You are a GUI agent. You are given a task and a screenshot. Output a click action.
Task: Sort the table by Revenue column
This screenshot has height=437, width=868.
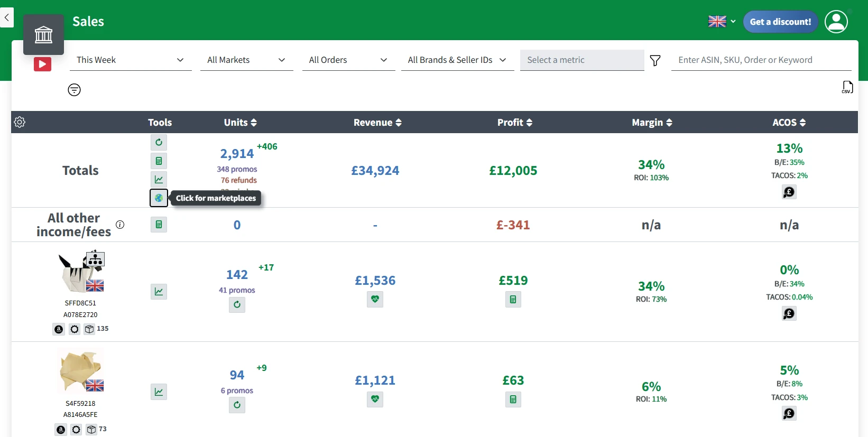click(x=378, y=123)
